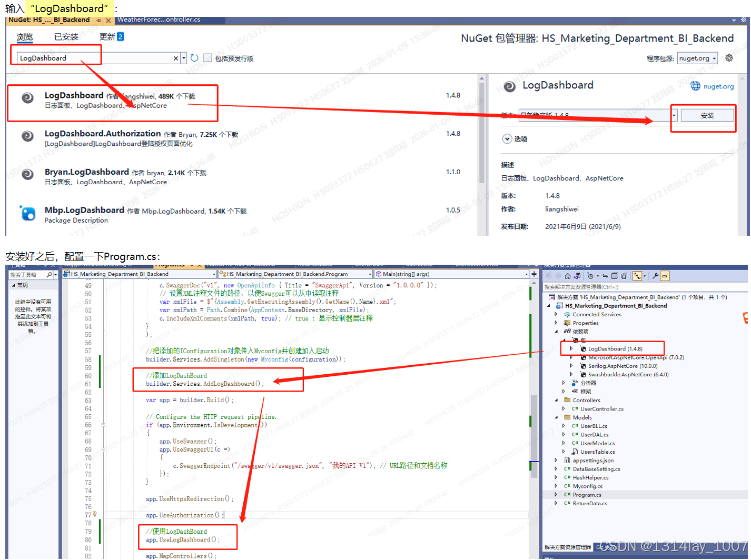Open project dropdown HS_Marketing_Department_BI_Backend in code editor
Screen dimensions: 751x560
[139, 274]
